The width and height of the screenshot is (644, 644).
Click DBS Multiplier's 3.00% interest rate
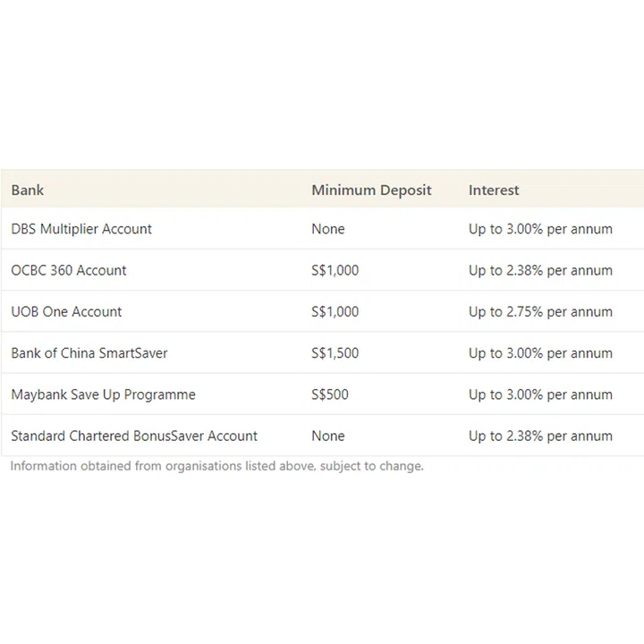point(540,229)
